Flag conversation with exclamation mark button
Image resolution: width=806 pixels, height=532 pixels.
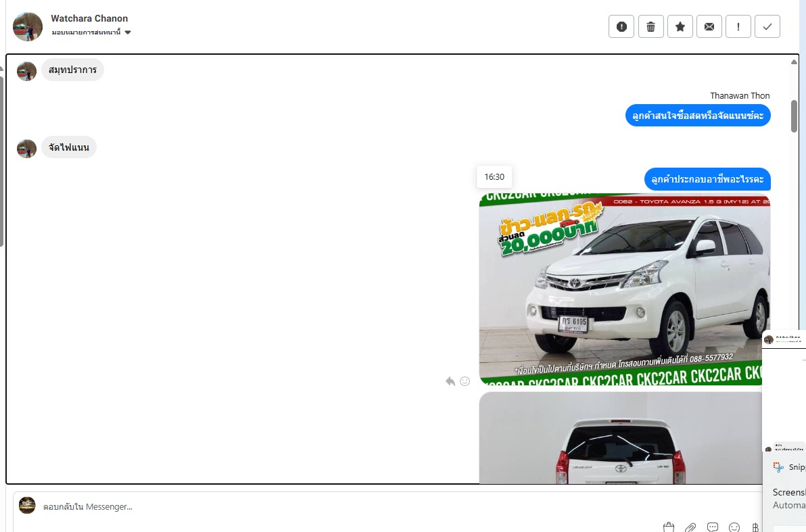coord(738,27)
